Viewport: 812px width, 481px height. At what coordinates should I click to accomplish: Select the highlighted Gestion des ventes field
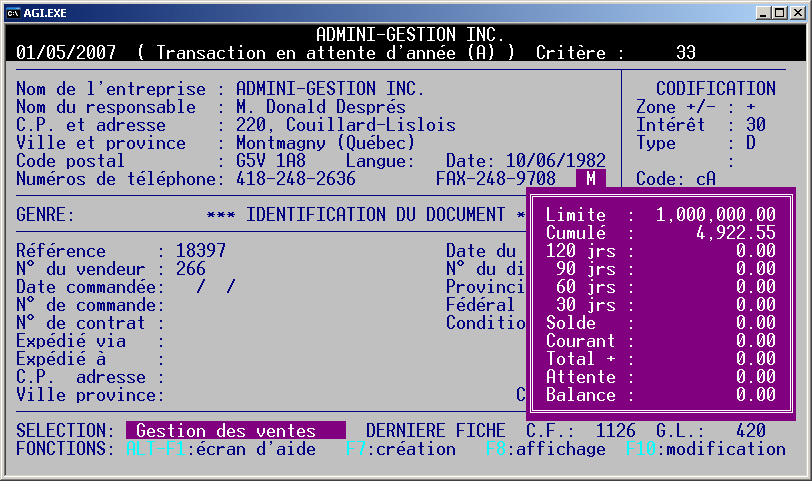pos(235,431)
